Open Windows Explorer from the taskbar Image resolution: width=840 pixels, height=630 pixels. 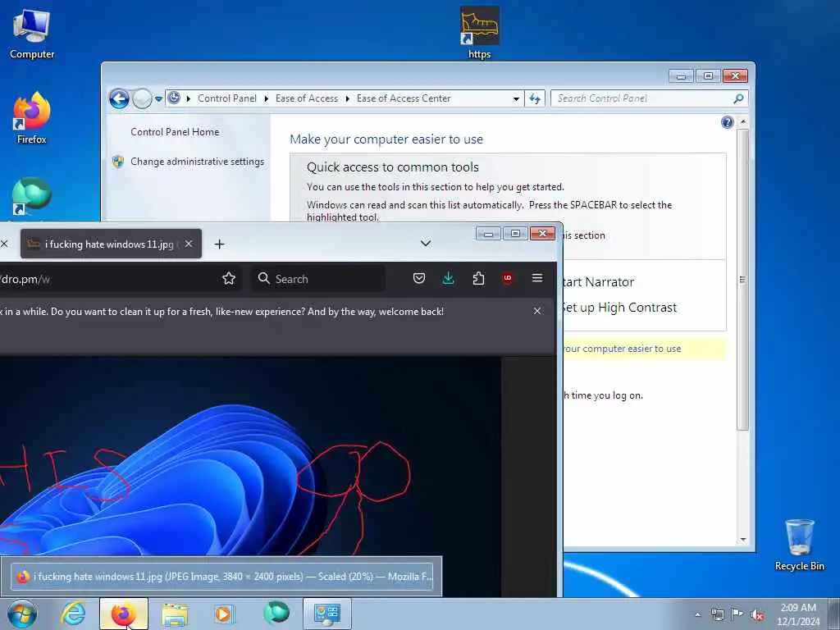pos(175,614)
